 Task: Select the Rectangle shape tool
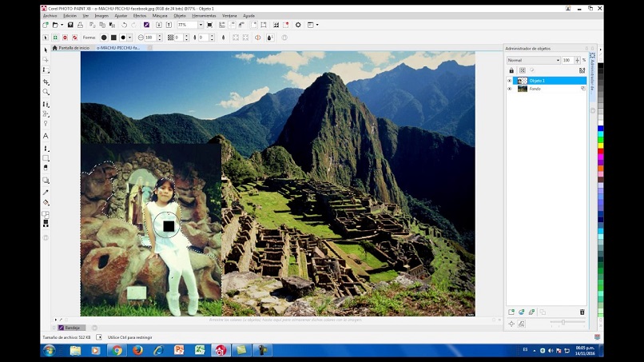point(46,158)
